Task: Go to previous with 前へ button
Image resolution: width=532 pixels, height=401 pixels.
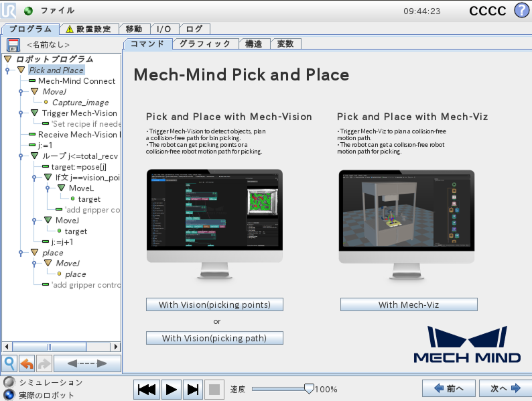Action: [448, 388]
